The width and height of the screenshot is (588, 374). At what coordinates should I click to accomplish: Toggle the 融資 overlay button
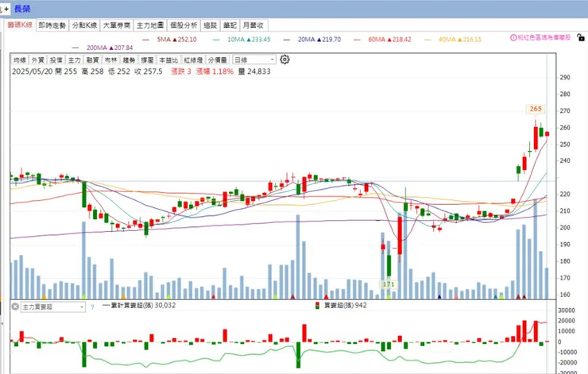click(92, 60)
